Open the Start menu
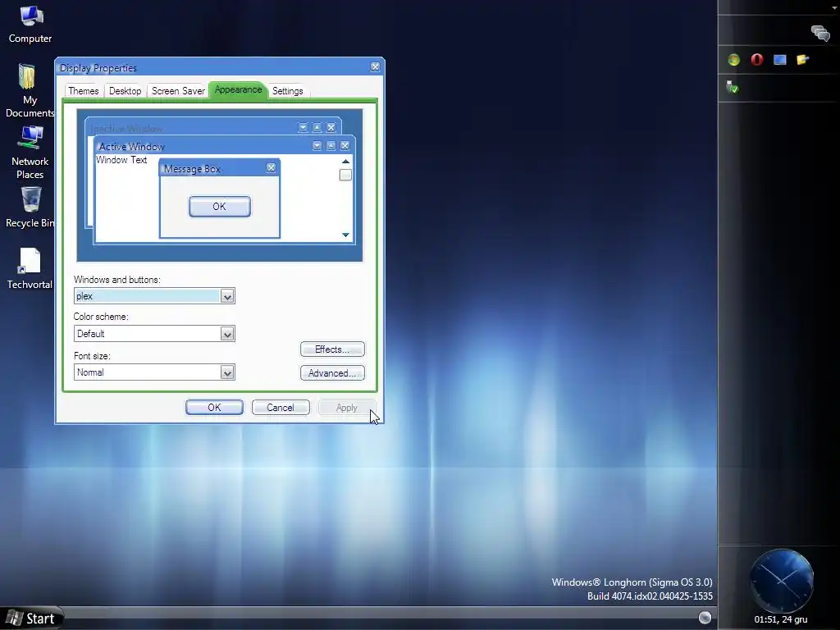 click(x=31, y=619)
